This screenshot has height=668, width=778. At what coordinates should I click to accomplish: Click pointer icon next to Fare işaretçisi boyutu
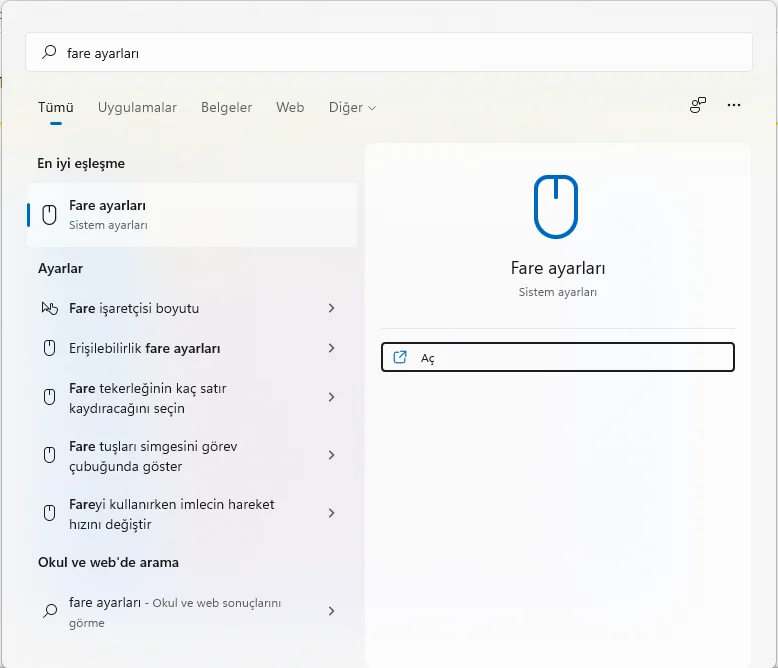tap(49, 308)
